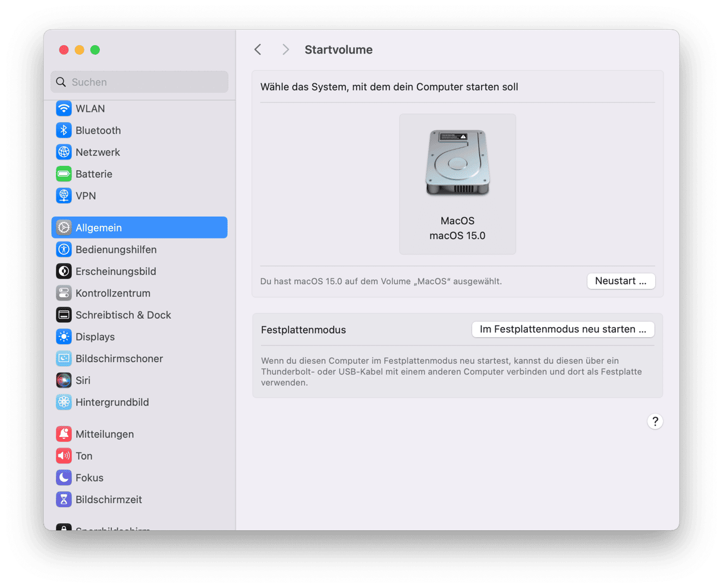Select the Allgemein gear icon
Viewport: 723px width, 588px height.
pyautogui.click(x=64, y=228)
